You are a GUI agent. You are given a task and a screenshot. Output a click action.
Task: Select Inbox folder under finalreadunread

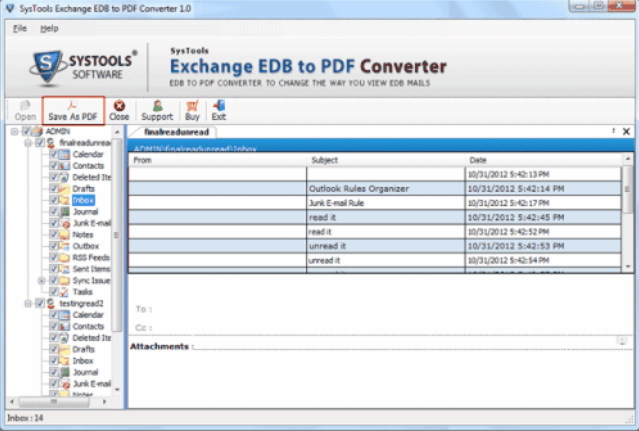pos(83,200)
